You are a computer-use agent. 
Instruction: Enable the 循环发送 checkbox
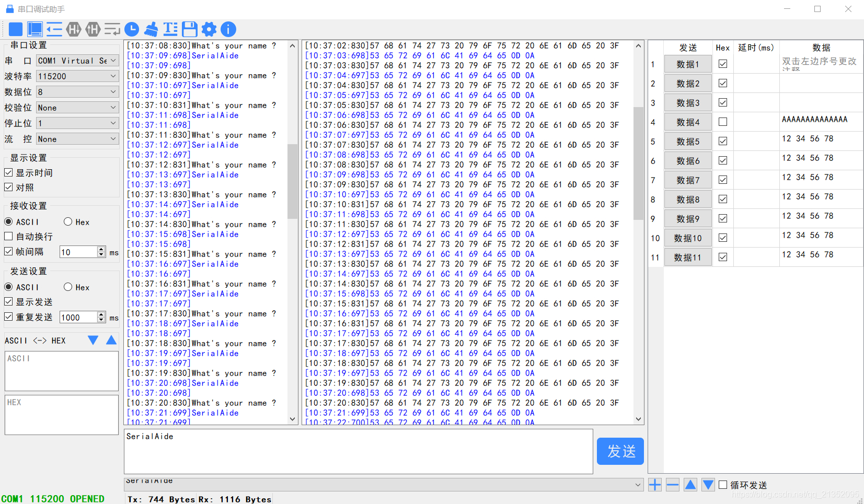[x=723, y=485]
